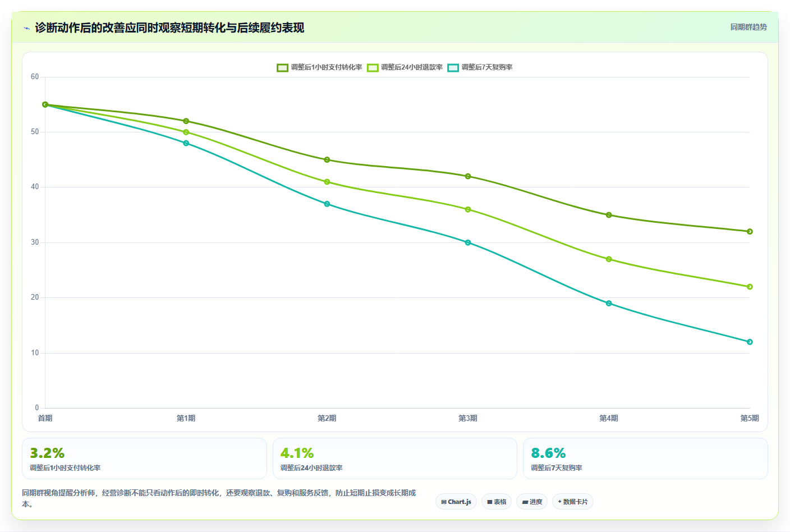
Task: Click the teal 第5期 data point at 12
Action: point(750,342)
